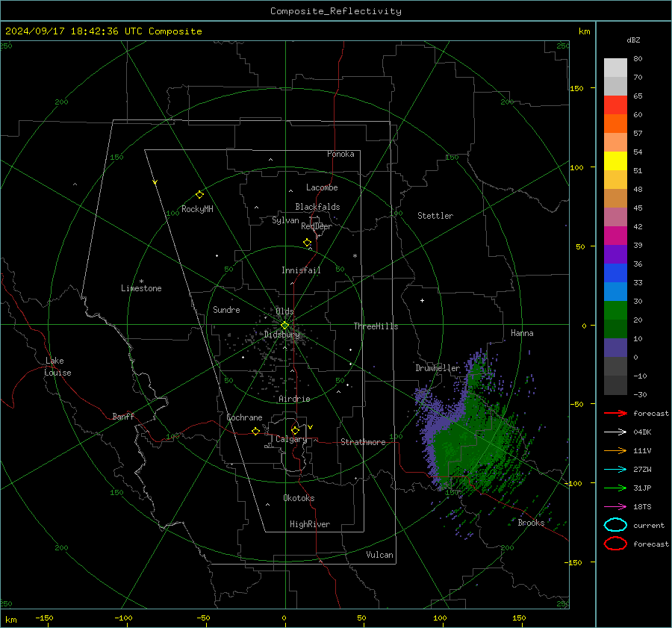Click the Innisfail town label
This screenshot has height=628, width=672.
[301, 270]
